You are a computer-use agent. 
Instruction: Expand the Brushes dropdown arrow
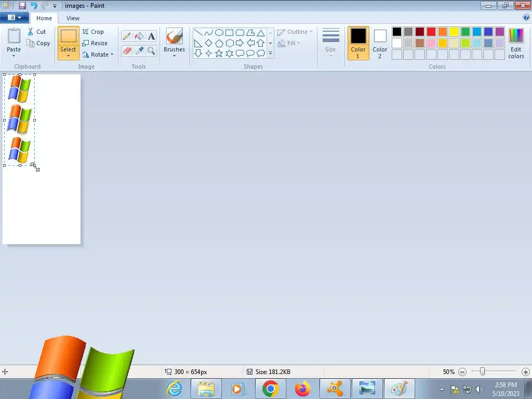175,56
